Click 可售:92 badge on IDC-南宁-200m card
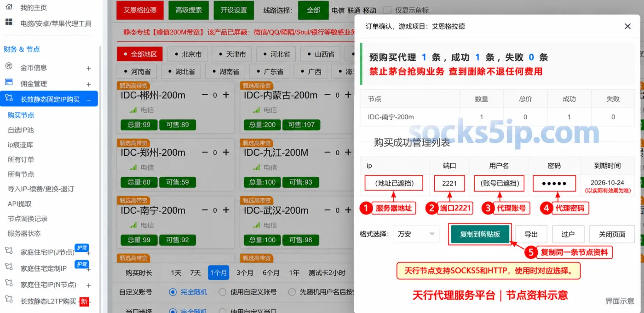Screen dimensions: 644x313 pyautogui.click(x=178, y=239)
